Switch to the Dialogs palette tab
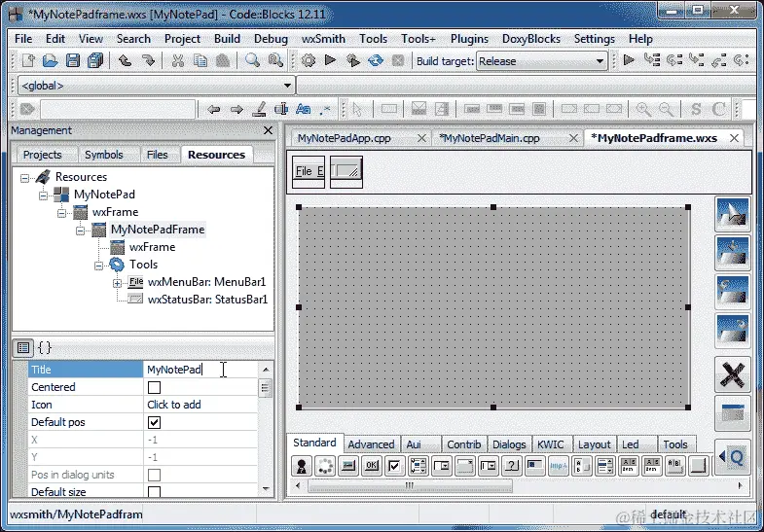This screenshot has width=764, height=532. [509, 444]
